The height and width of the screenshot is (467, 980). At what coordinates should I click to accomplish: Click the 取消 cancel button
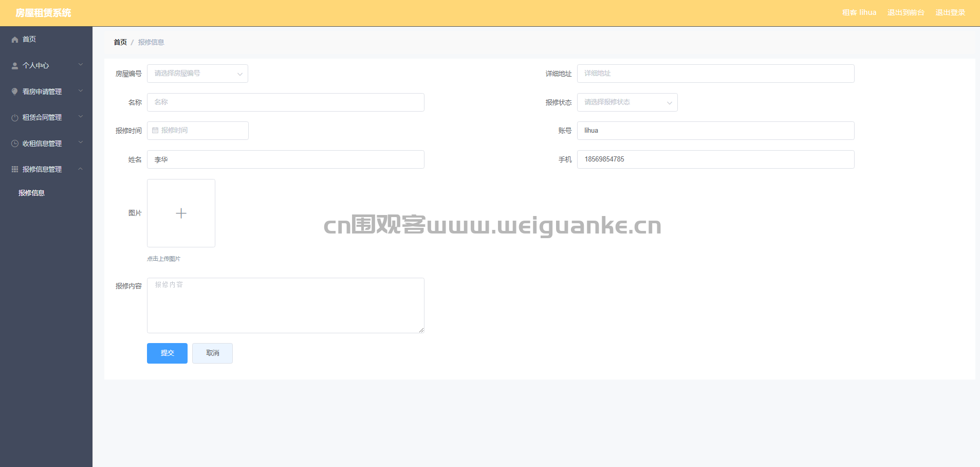click(x=212, y=353)
